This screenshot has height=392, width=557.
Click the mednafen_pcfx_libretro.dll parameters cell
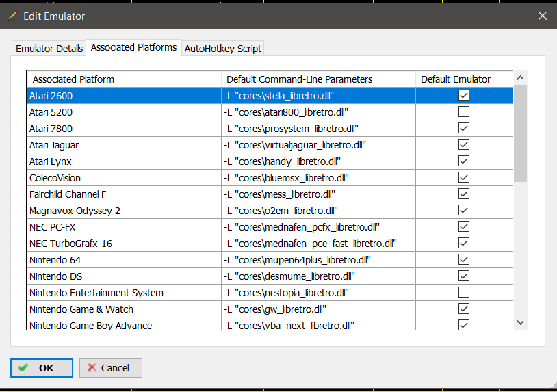(318, 227)
